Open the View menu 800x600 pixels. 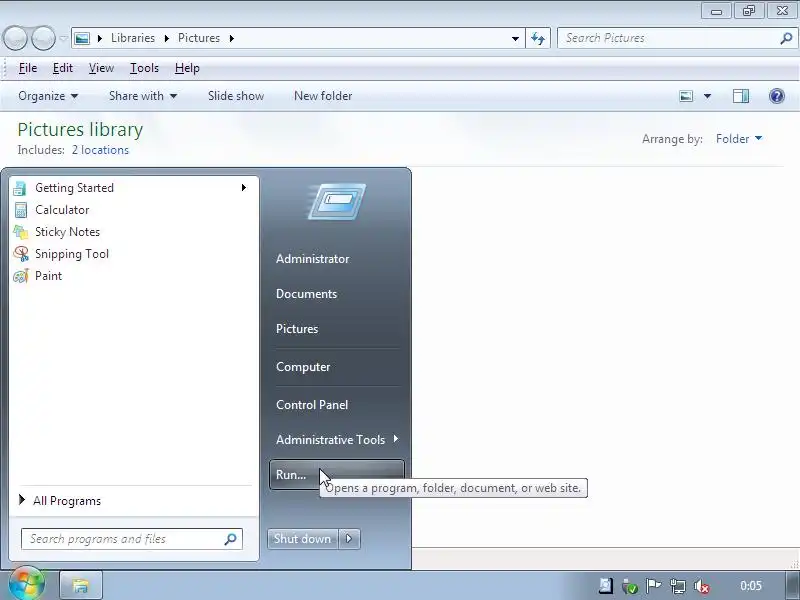coord(101,68)
